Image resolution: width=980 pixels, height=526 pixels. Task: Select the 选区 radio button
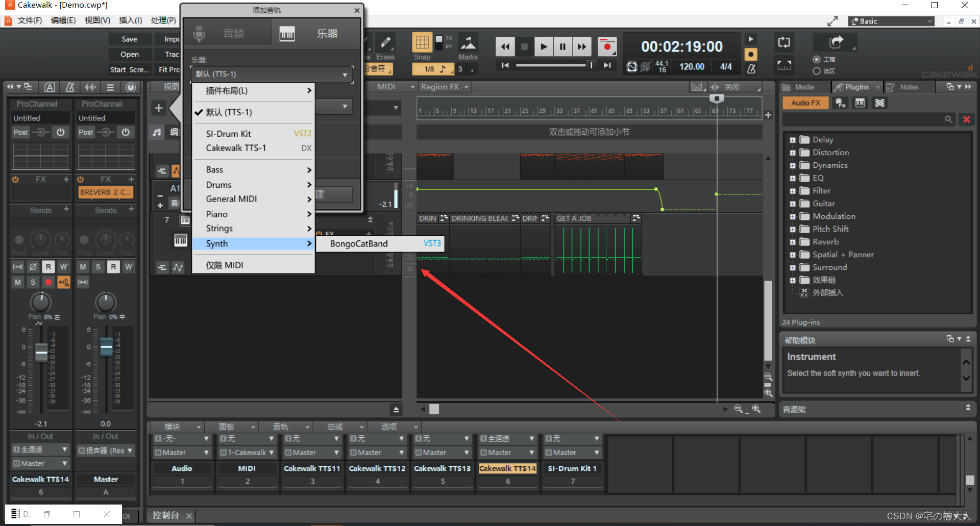pyautogui.click(x=817, y=71)
